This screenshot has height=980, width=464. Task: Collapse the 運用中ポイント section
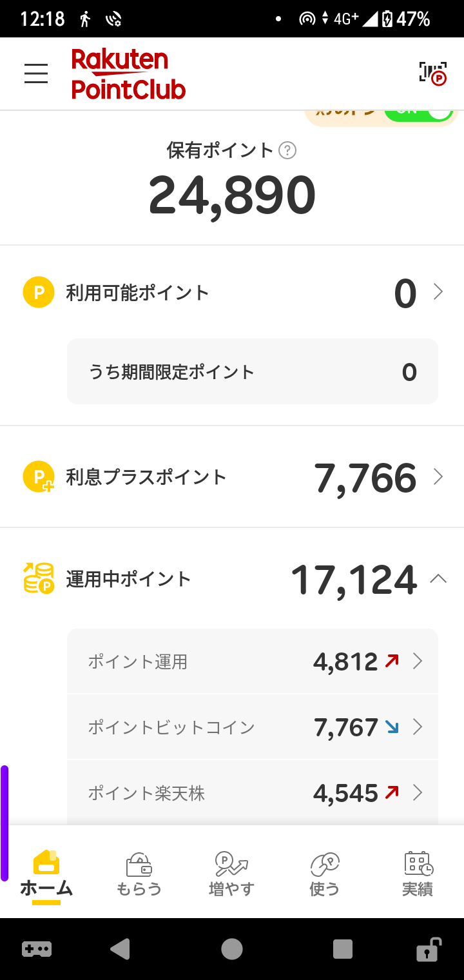pyautogui.click(x=438, y=578)
